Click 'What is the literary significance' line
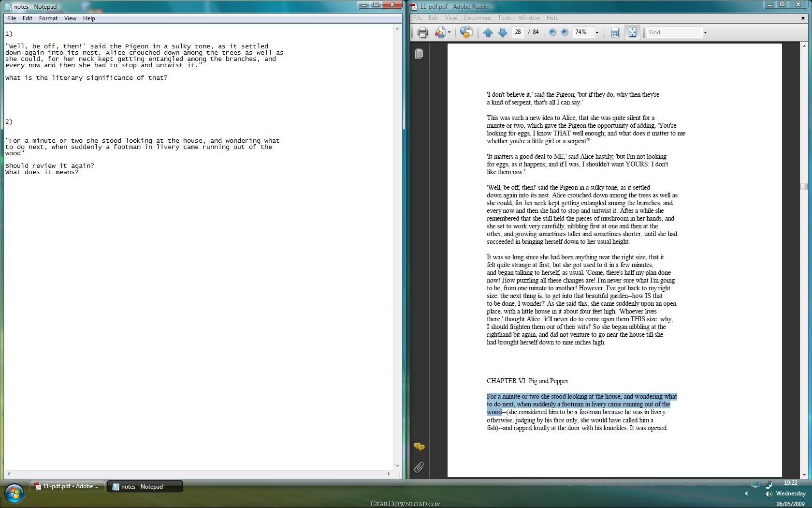This screenshot has width=812, height=508. (x=87, y=78)
